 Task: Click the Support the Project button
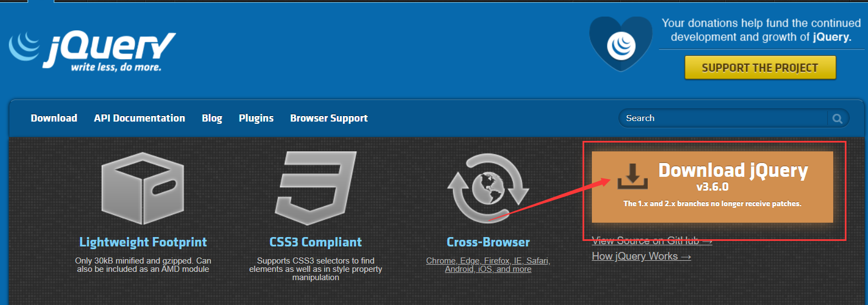[x=760, y=67]
